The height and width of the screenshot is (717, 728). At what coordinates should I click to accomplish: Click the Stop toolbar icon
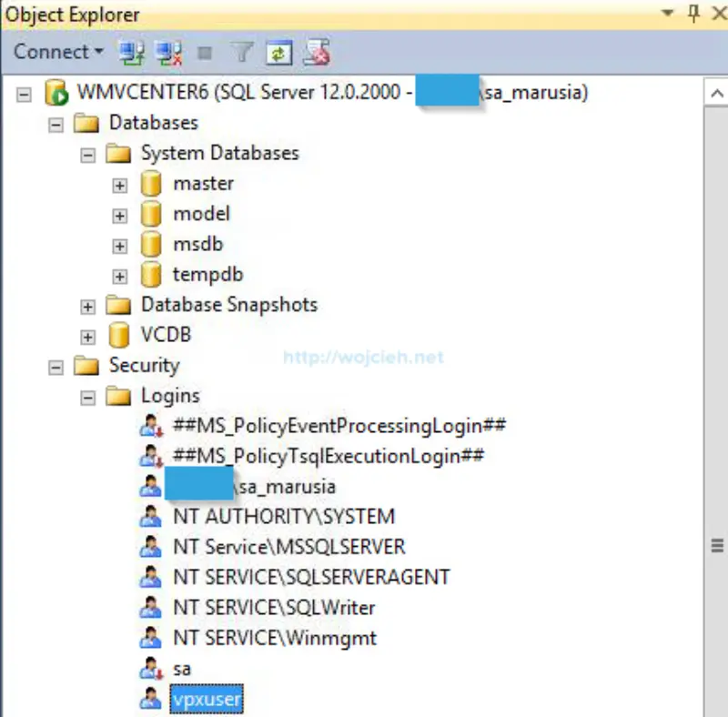point(205,52)
